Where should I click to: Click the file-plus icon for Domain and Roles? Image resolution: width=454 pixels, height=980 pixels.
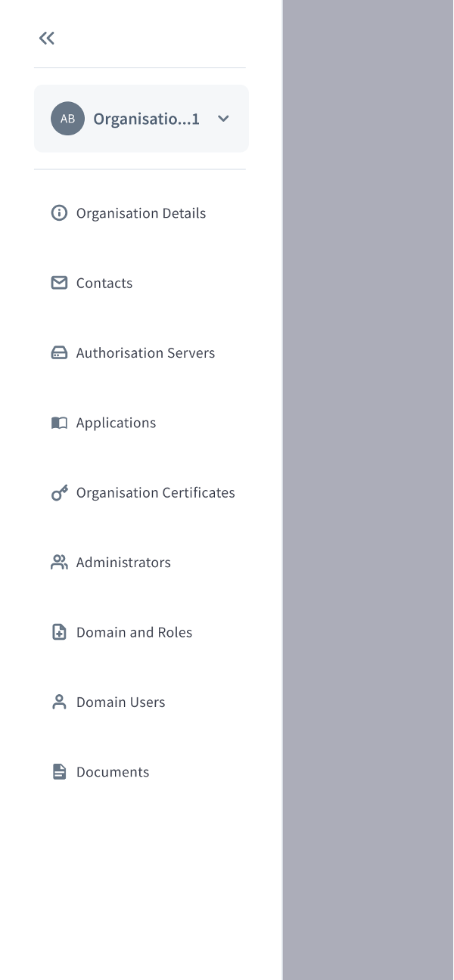(59, 632)
